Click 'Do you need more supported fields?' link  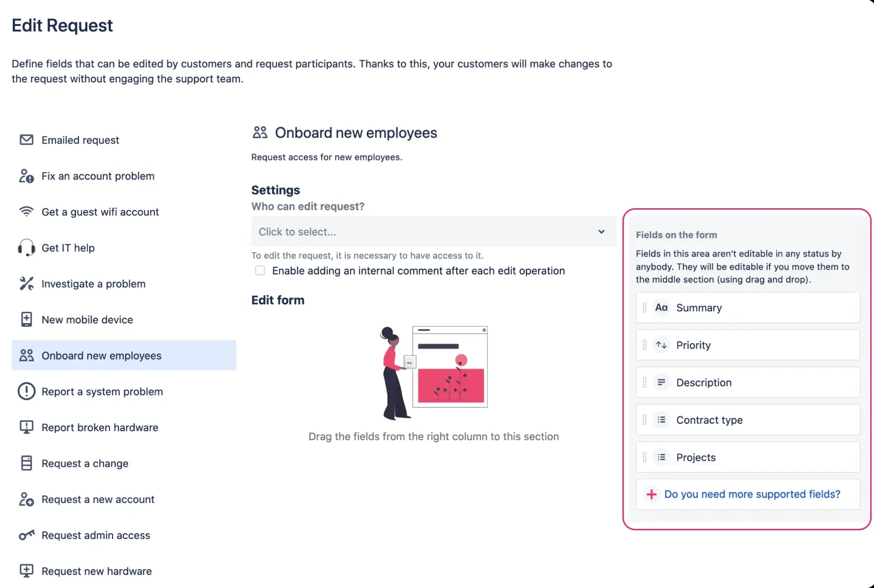coord(752,494)
